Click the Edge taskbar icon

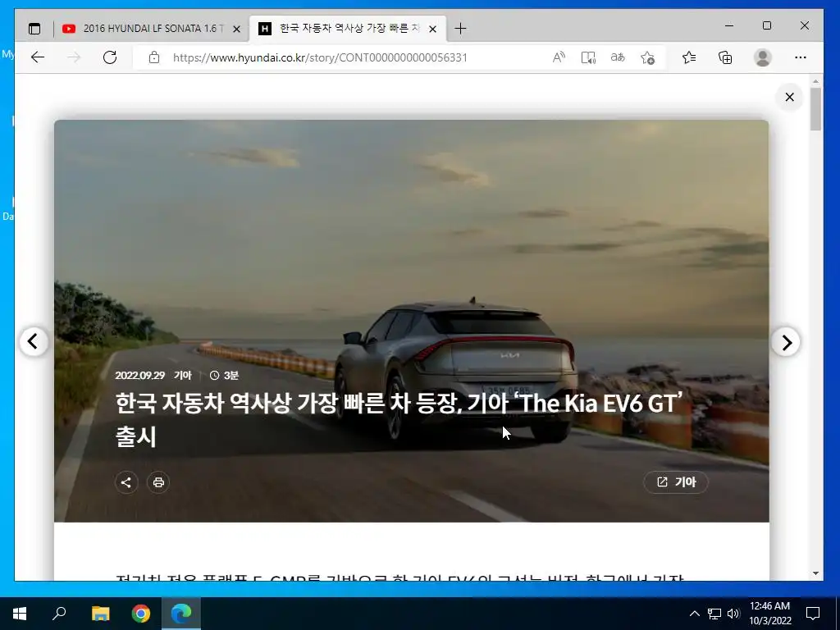point(181,614)
